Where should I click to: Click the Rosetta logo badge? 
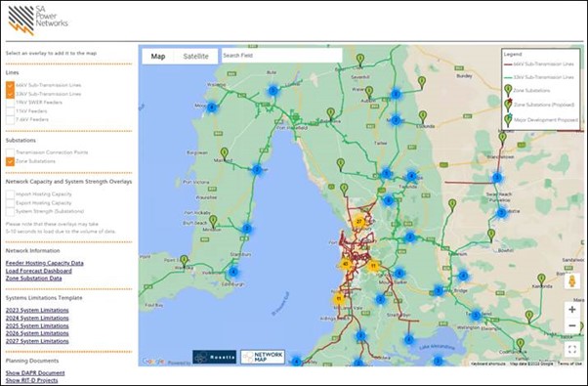(215, 357)
